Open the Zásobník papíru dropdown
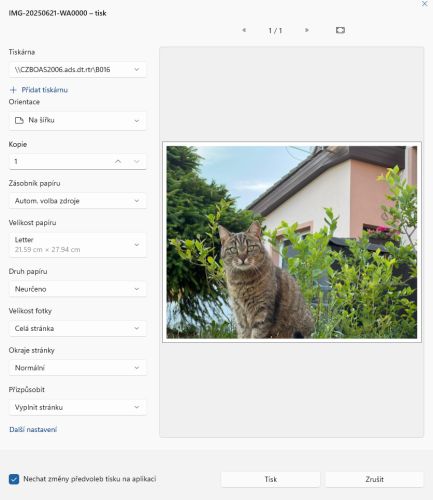The height and width of the screenshot is (500, 433). click(77, 201)
